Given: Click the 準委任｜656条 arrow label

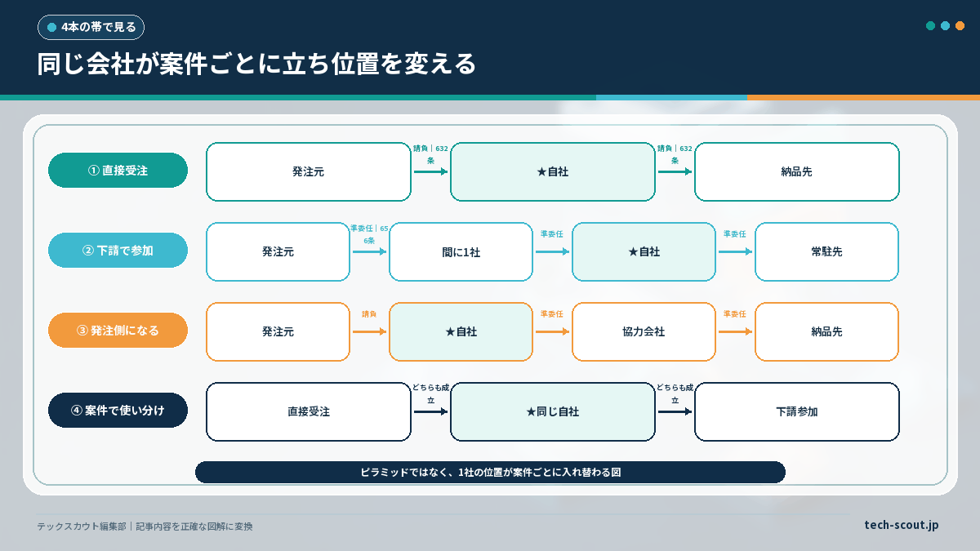Looking at the screenshot, I should pyautogui.click(x=369, y=234).
